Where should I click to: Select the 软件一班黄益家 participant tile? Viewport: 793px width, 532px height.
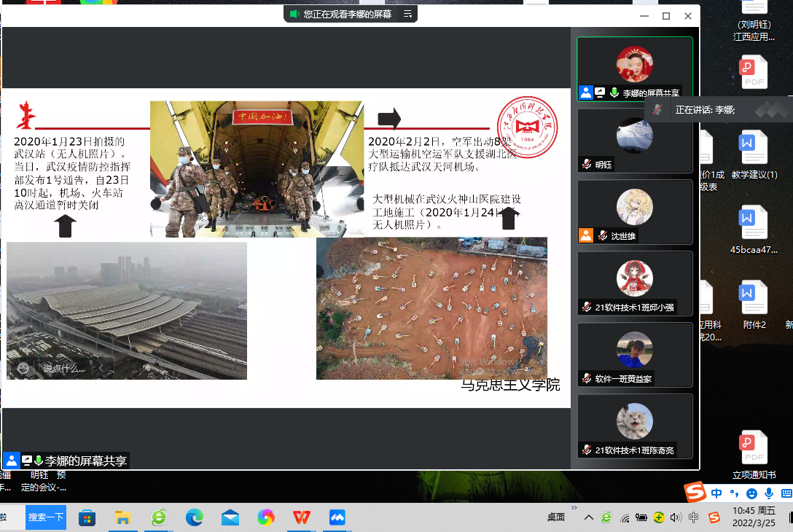click(x=635, y=355)
